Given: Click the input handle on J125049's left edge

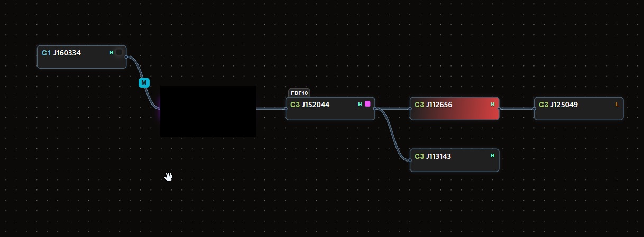Looking at the screenshot, I should click(x=534, y=108).
